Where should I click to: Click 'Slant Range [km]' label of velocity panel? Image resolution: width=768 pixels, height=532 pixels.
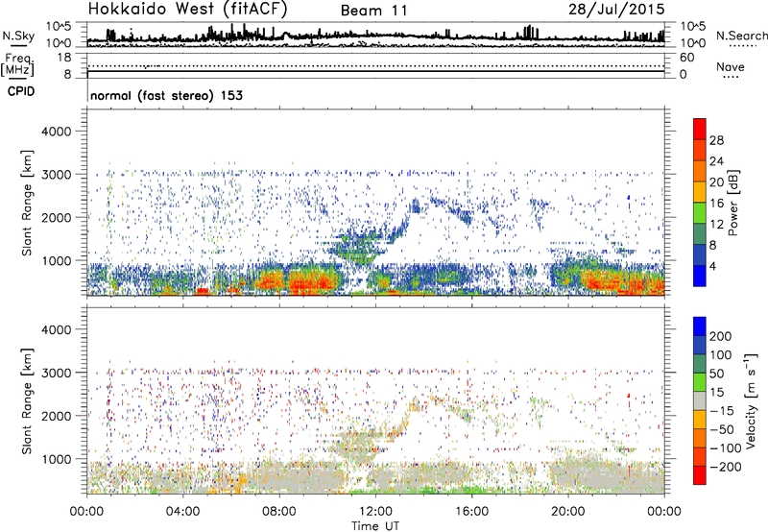27,401
